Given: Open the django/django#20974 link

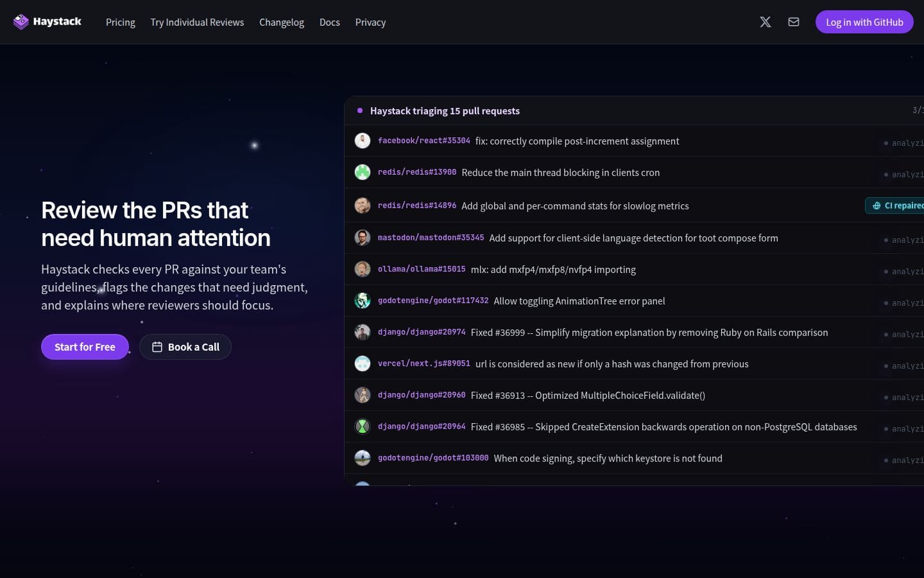Looking at the screenshot, I should pyautogui.click(x=422, y=332).
